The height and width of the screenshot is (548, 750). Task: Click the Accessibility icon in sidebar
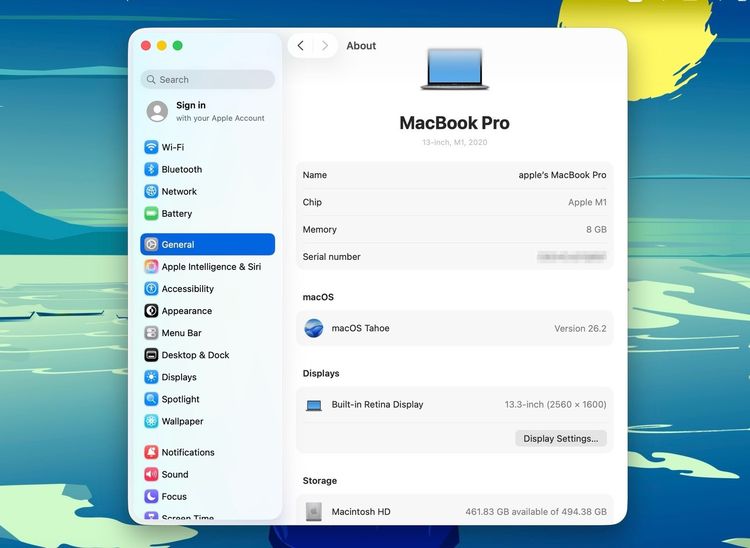click(151, 288)
